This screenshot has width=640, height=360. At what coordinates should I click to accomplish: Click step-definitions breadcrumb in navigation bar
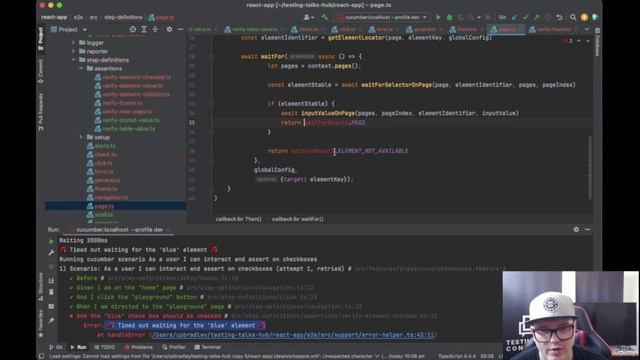pyautogui.click(x=123, y=18)
